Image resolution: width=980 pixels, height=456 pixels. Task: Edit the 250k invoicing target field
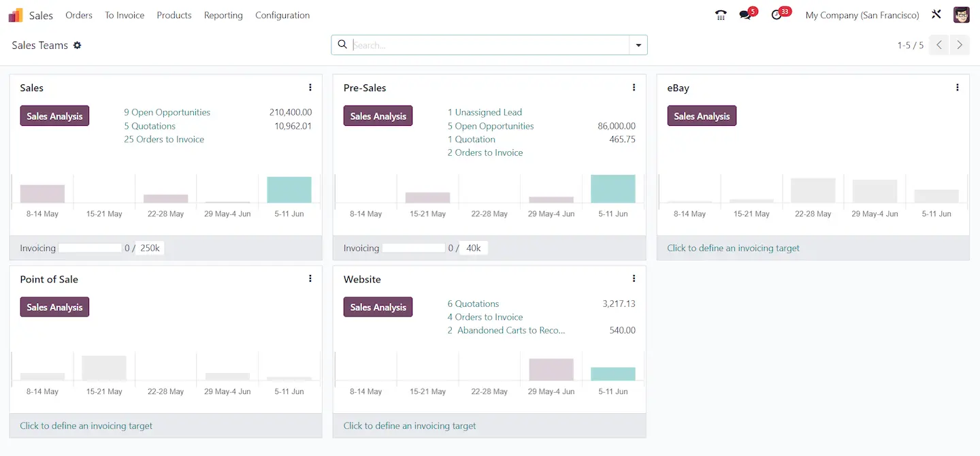click(x=150, y=248)
